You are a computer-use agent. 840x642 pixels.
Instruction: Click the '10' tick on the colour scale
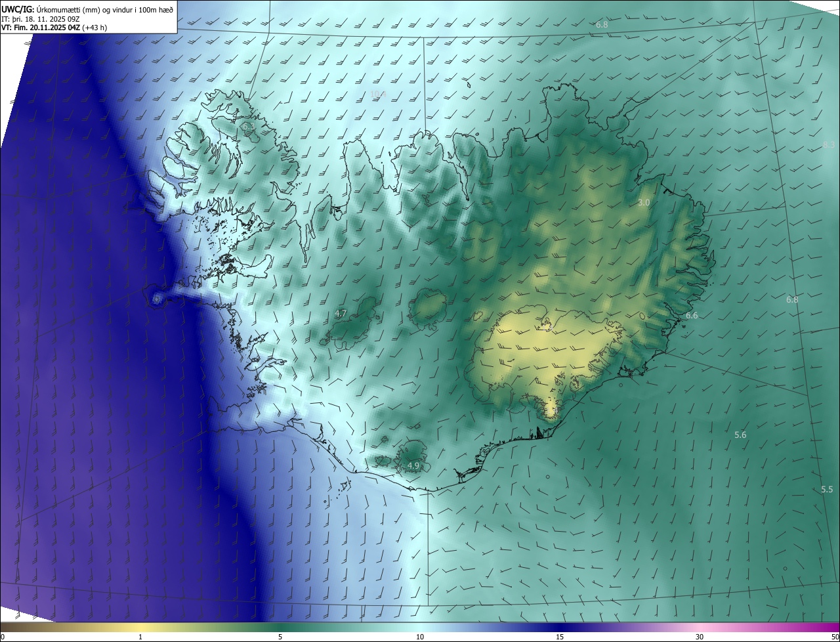[x=420, y=637]
